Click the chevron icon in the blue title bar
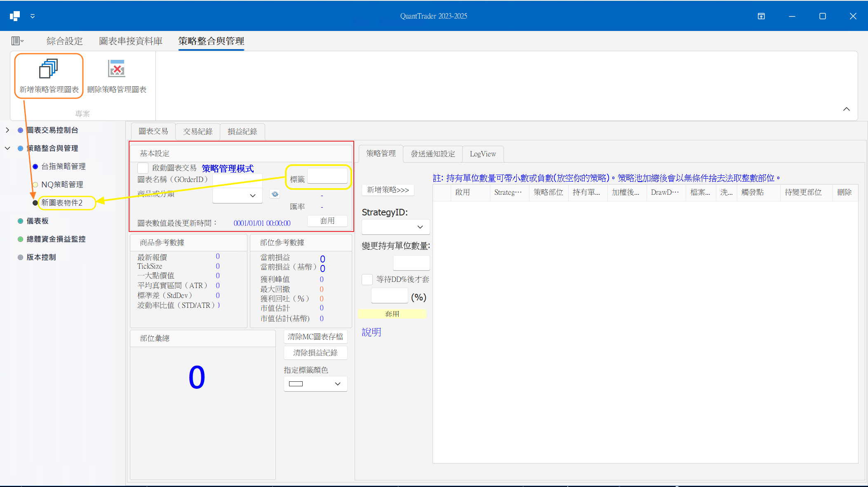The height and width of the screenshot is (487, 868). pos(32,16)
